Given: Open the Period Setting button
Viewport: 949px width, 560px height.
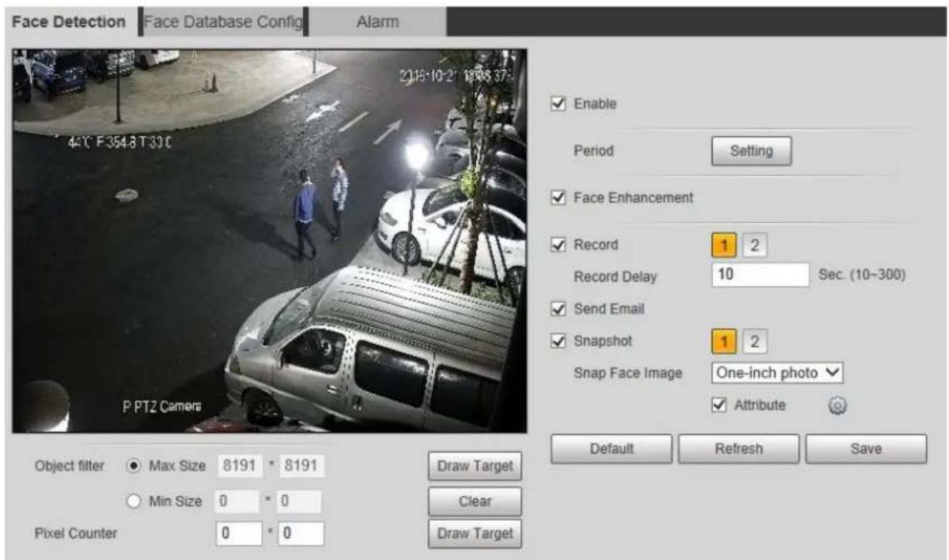Looking at the screenshot, I should pos(751,151).
